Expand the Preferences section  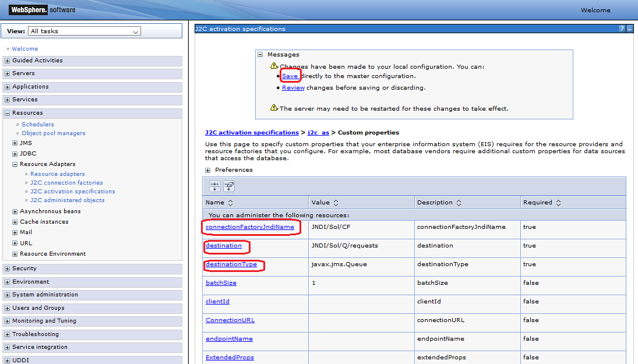pyautogui.click(x=208, y=170)
